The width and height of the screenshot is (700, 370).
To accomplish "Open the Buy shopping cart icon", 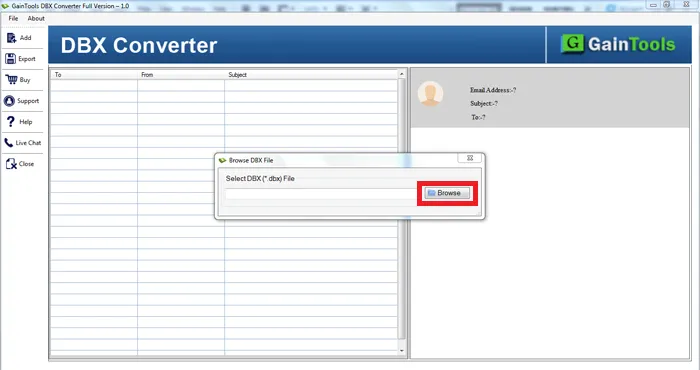I will pos(11,79).
